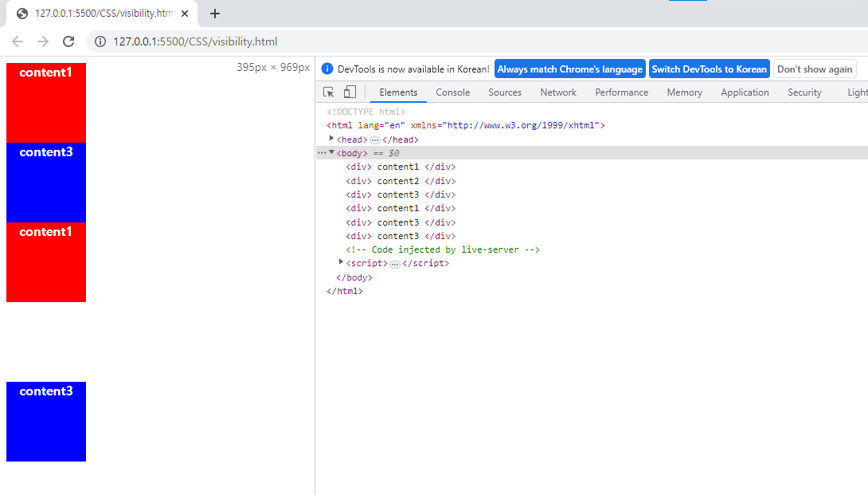Open the Security tab
The width and height of the screenshot is (868, 495).
pos(804,92)
